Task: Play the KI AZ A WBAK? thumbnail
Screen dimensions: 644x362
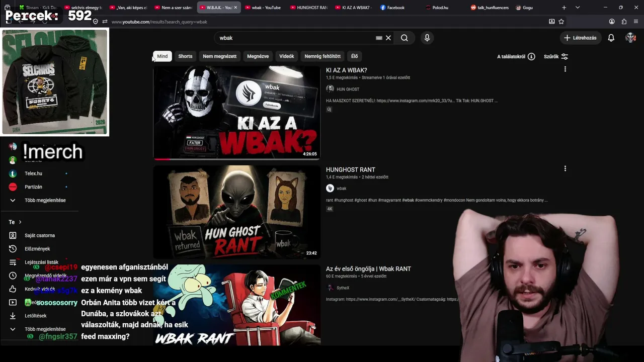Action: 236,113
